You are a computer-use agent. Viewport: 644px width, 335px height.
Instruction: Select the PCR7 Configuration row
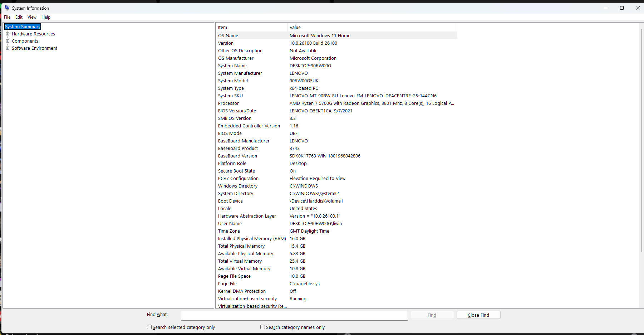tap(337, 179)
